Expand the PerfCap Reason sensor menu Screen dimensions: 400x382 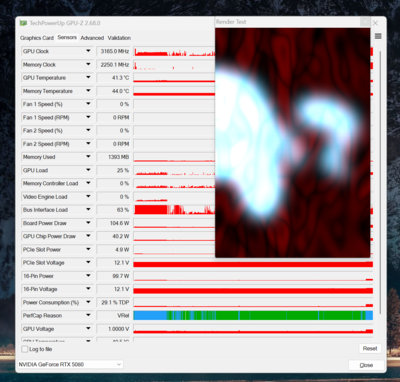(88, 315)
